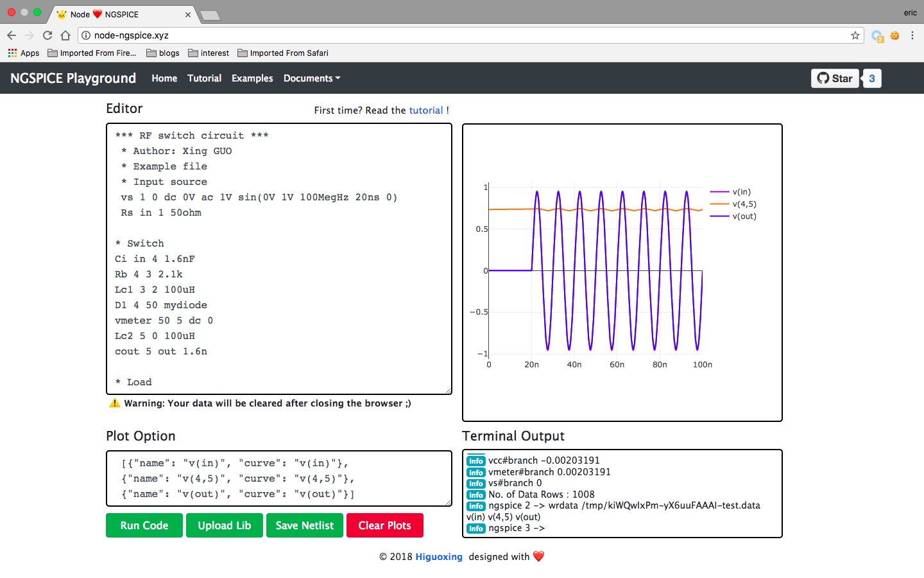Click the cookie extension icon

click(894, 35)
